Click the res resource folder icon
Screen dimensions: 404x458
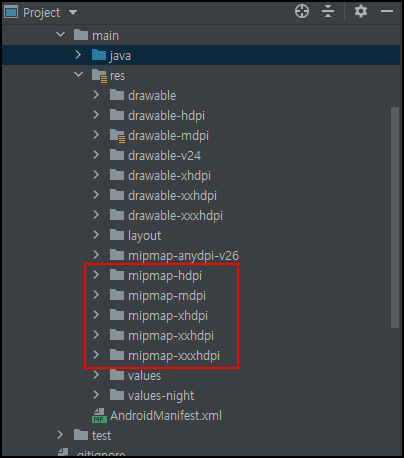[x=99, y=76]
